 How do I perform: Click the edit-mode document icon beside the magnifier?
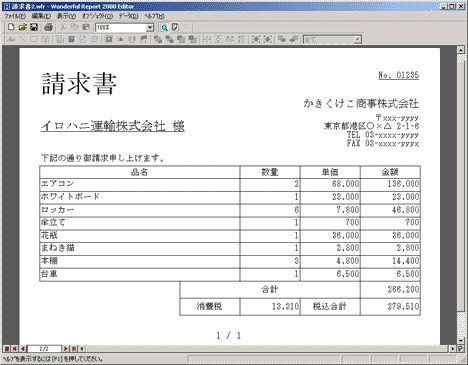[175, 27]
